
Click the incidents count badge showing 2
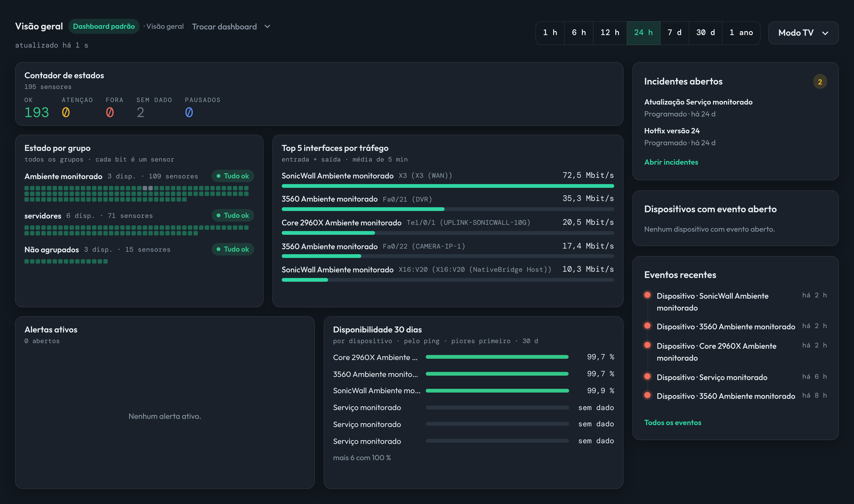pos(820,82)
